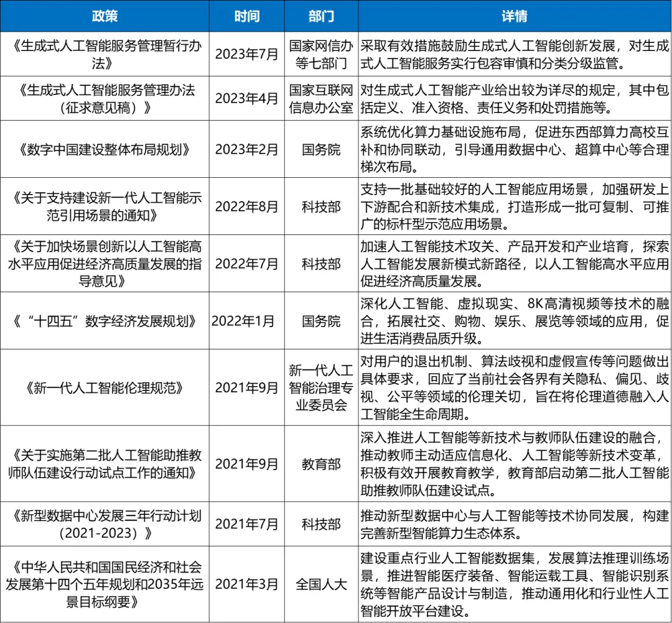Click the 国家网信办等七部门 cell

click(x=322, y=54)
